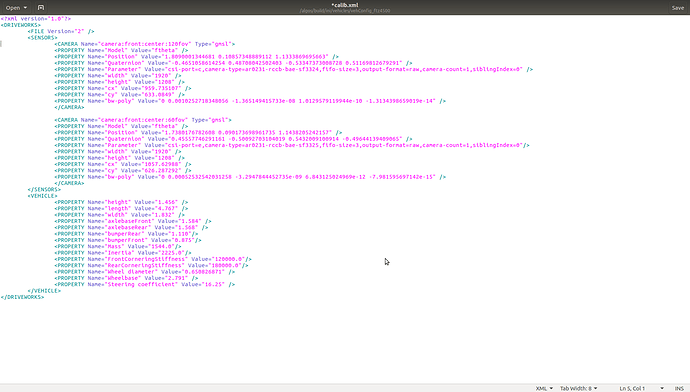Click the new document icon beside Open
690x392 pixels.
coord(41,7)
